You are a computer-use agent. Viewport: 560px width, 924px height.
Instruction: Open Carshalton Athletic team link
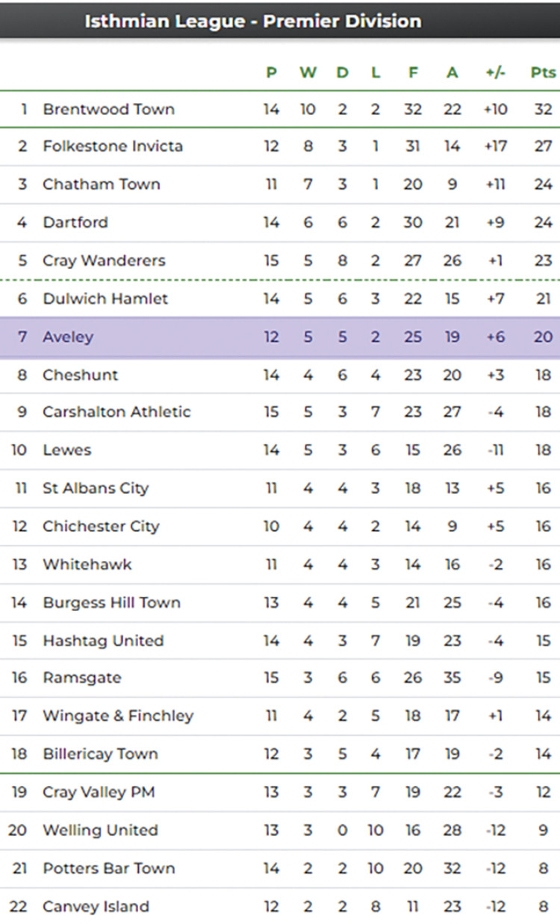click(x=116, y=412)
